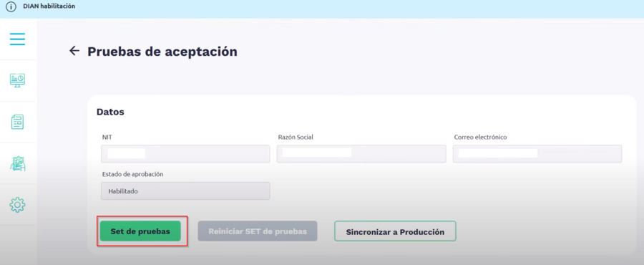This screenshot has height=265, width=644.
Task: Click the Datos section title
Action: click(x=110, y=112)
